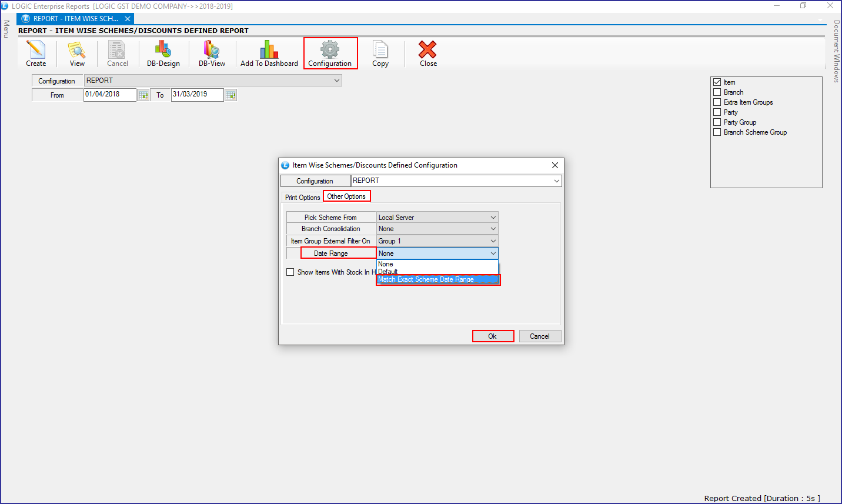Switch to the Print Options tab
The height and width of the screenshot is (504, 842).
coord(302,198)
